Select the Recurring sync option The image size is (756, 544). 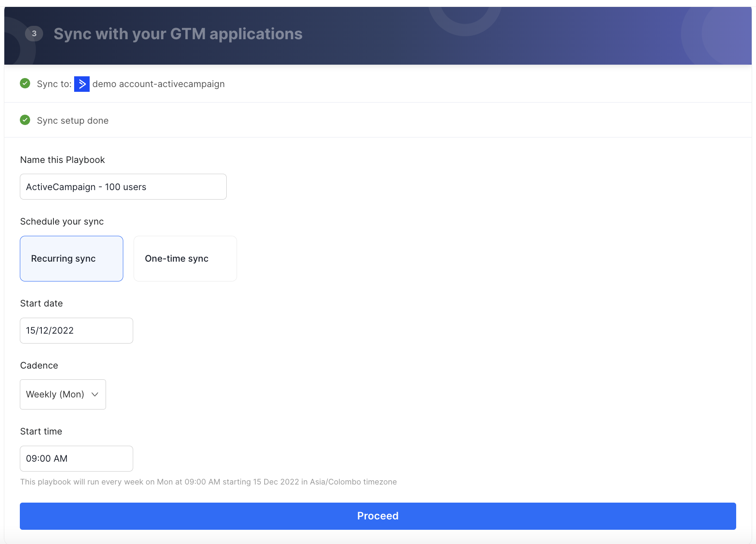(72, 259)
